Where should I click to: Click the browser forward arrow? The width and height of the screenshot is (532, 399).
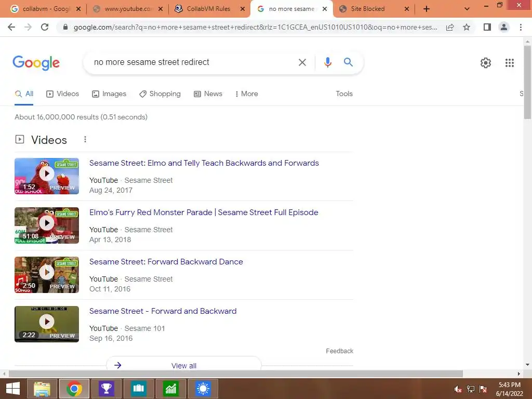(x=28, y=27)
